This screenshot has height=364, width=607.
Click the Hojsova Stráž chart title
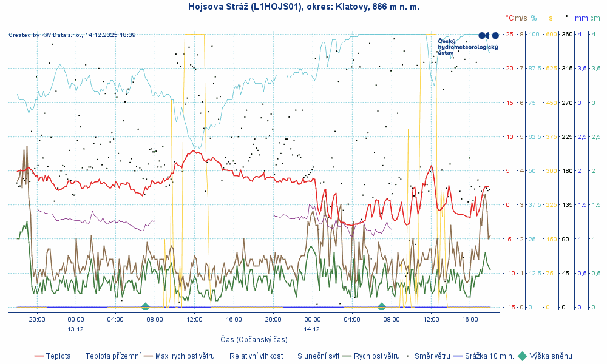coord(303,7)
